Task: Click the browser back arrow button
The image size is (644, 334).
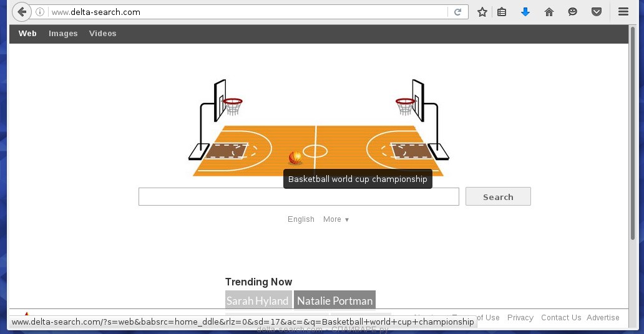Action: click(x=22, y=12)
